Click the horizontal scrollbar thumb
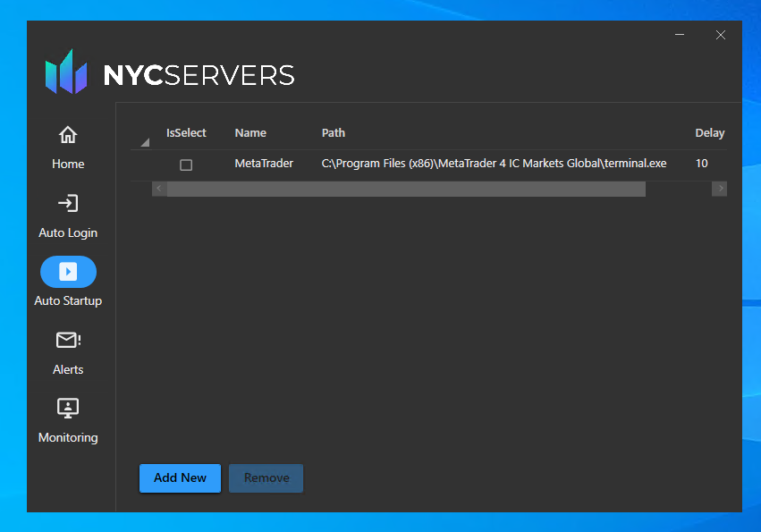Viewport: 761px width, 532px height. click(x=406, y=189)
